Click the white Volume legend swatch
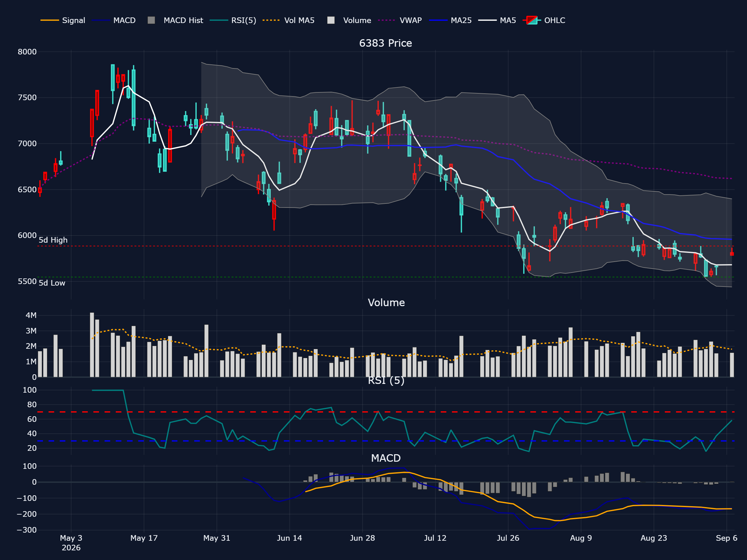The image size is (747, 560). [331, 20]
